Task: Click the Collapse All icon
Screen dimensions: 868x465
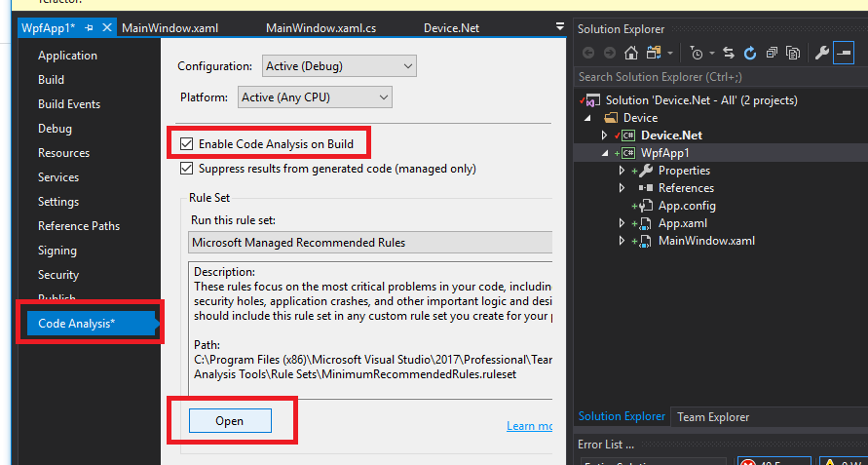Action: pos(772,54)
